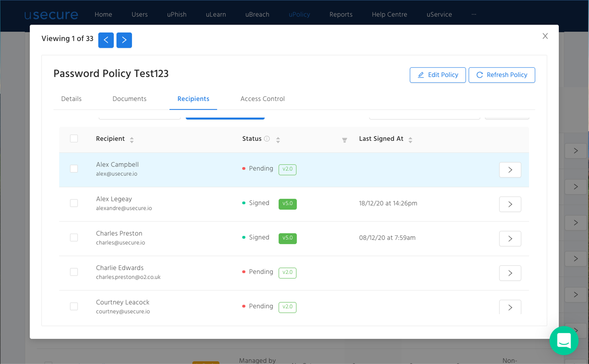
Task: Switch to the Details tab
Action: tap(71, 99)
